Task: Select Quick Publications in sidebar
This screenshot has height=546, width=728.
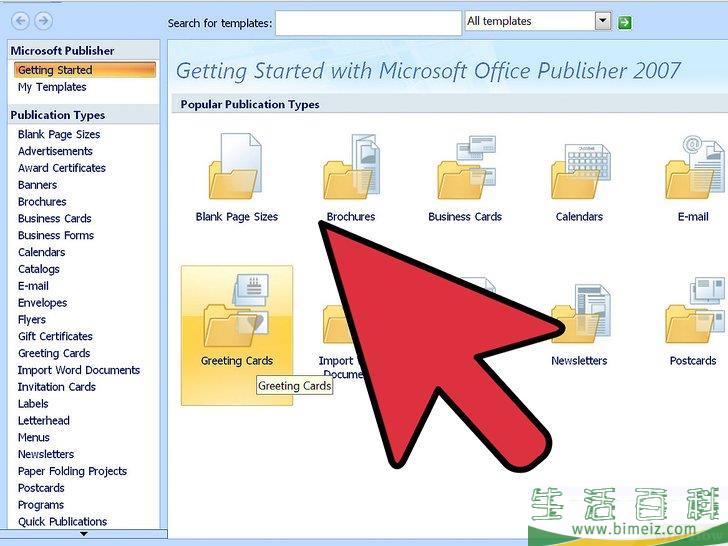Action: pos(62,521)
